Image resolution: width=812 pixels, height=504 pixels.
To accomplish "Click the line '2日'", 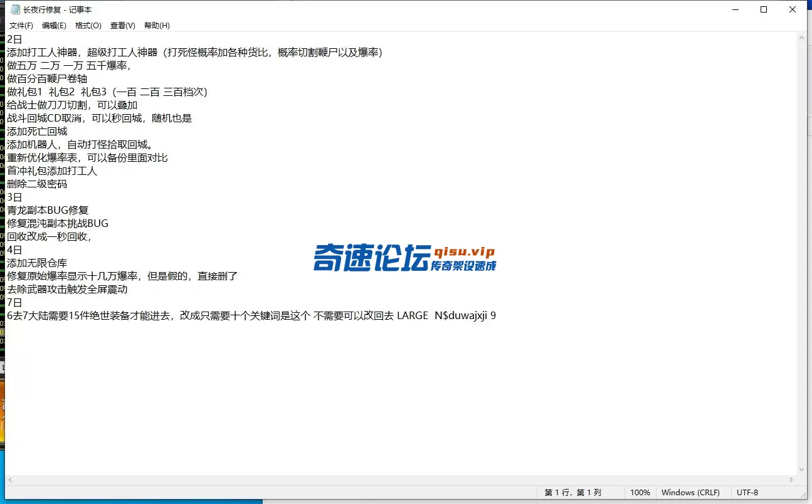I will tap(14, 39).
